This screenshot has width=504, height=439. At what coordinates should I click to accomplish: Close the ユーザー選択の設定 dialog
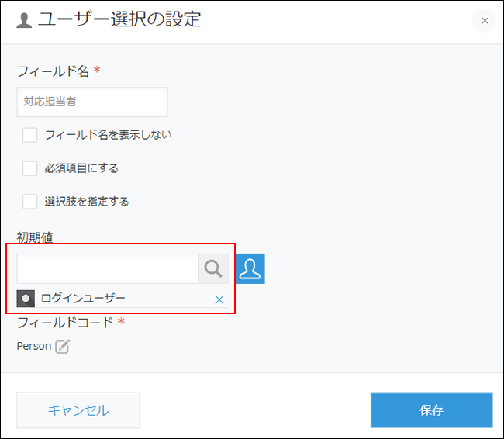[x=485, y=21]
